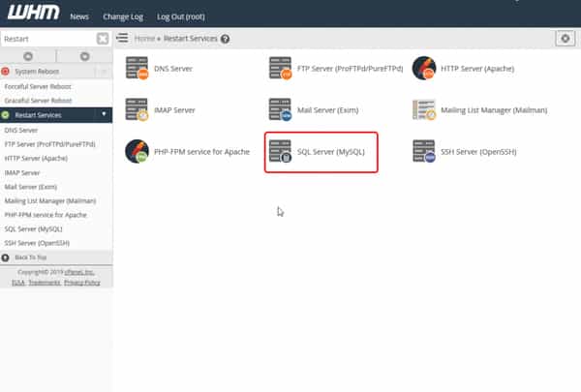Click the Back To Top arrow icon
581x392 pixels.
click(x=5, y=257)
